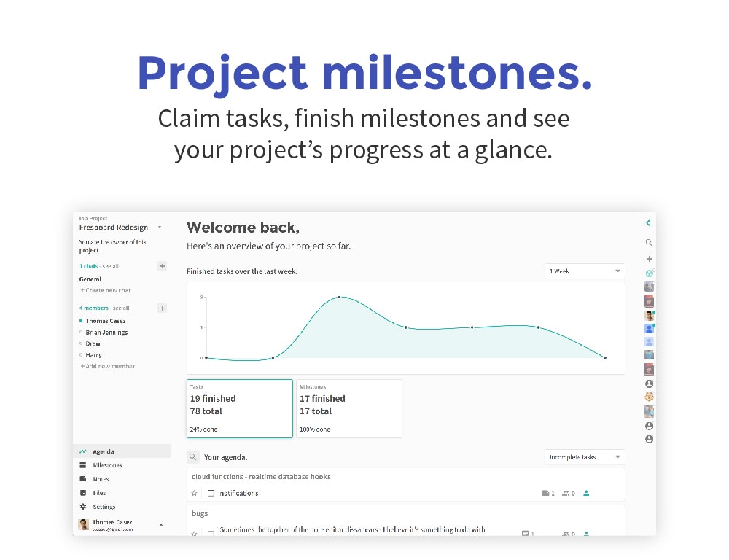Click the '1 chats' link
Viewport: 729px width, 560px height.
click(x=88, y=266)
